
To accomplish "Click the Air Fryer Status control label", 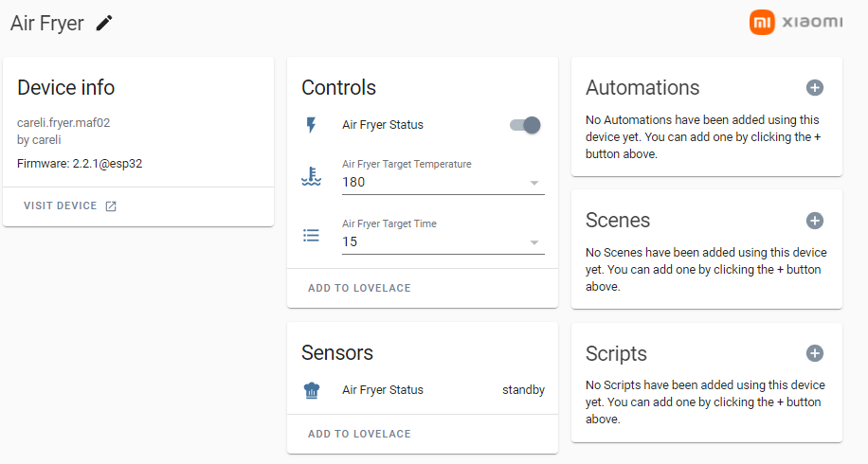I will click(383, 125).
